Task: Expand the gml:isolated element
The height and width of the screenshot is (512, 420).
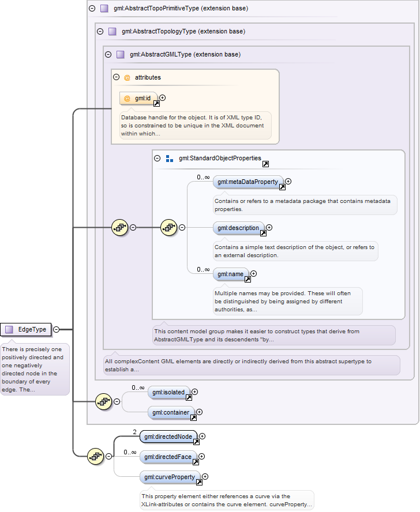Action: (x=194, y=392)
